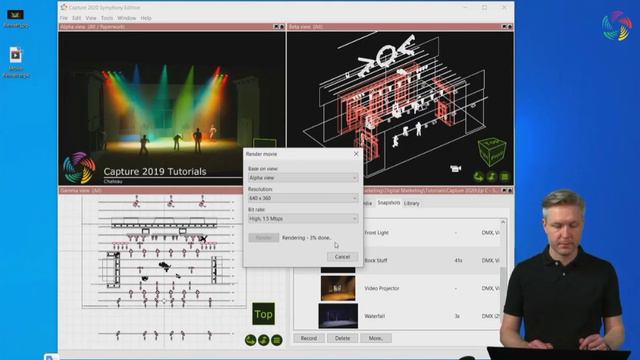
Task: Click the Capture app icon in title bar
Action: (64, 7)
